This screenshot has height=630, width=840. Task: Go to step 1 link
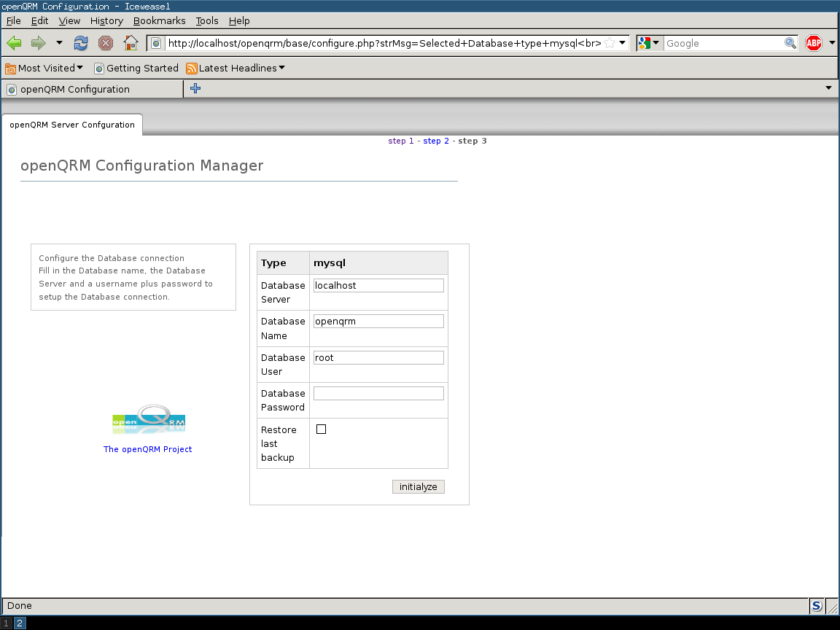tap(401, 141)
